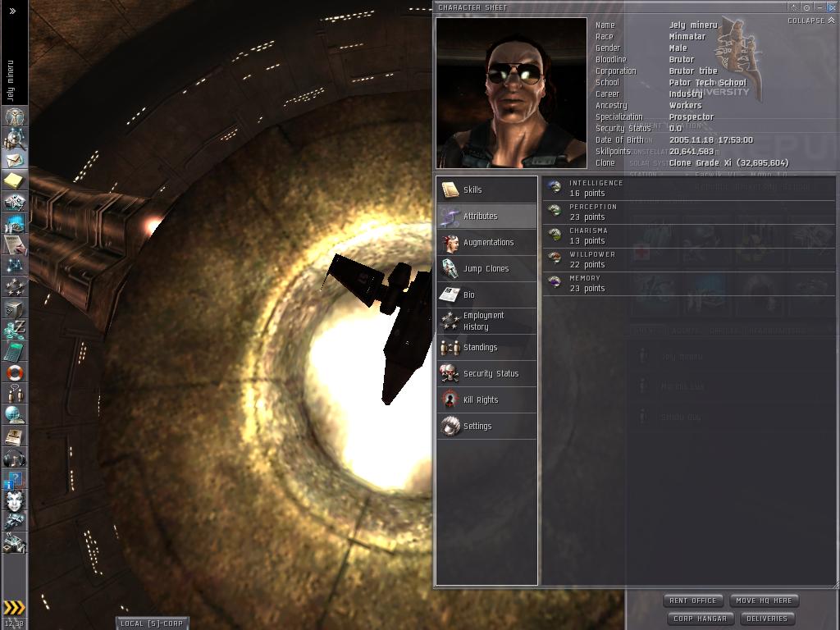
Task: Open the Market chart icon in sidebar
Action: pyautogui.click(x=15, y=223)
